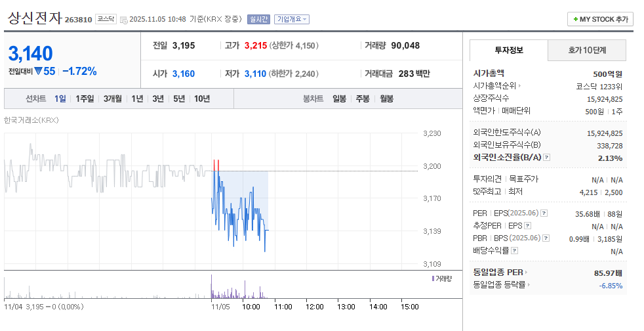The width and height of the screenshot is (644, 331).
Task: Select the 1일 line chart period
Action: point(60,99)
